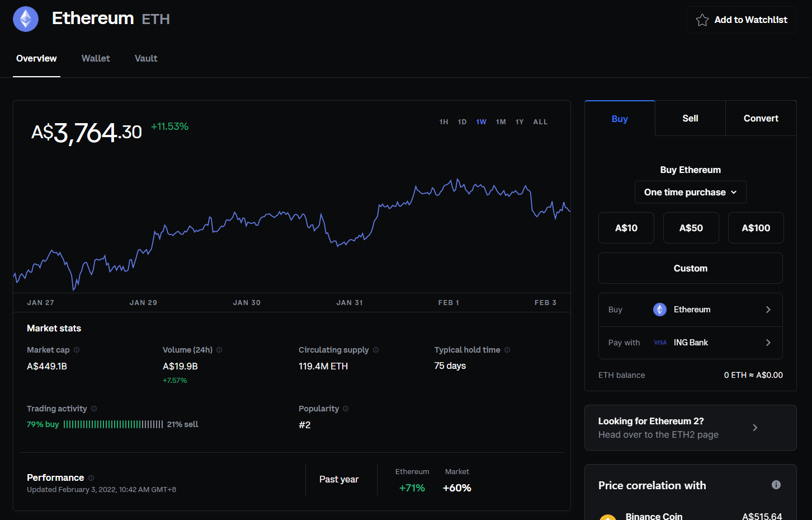Click the Market +60% performance value
This screenshot has height=520, width=812.
coord(457,488)
